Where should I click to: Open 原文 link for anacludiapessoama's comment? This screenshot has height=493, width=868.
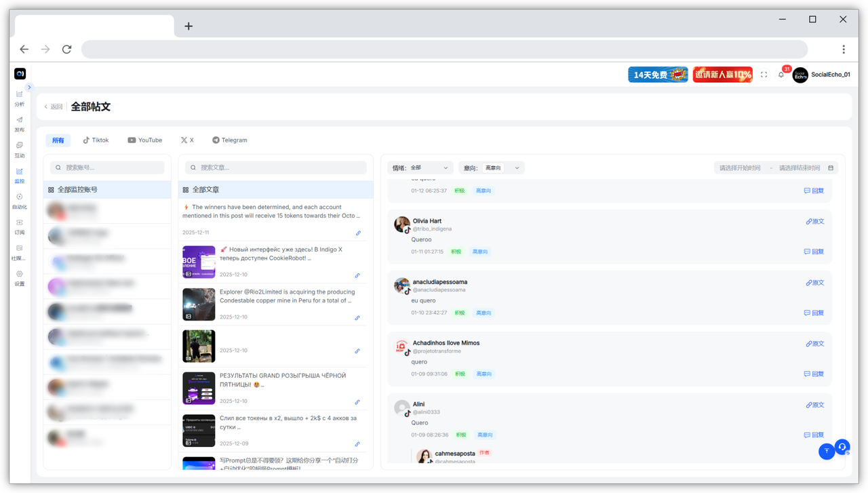coord(814,283)
